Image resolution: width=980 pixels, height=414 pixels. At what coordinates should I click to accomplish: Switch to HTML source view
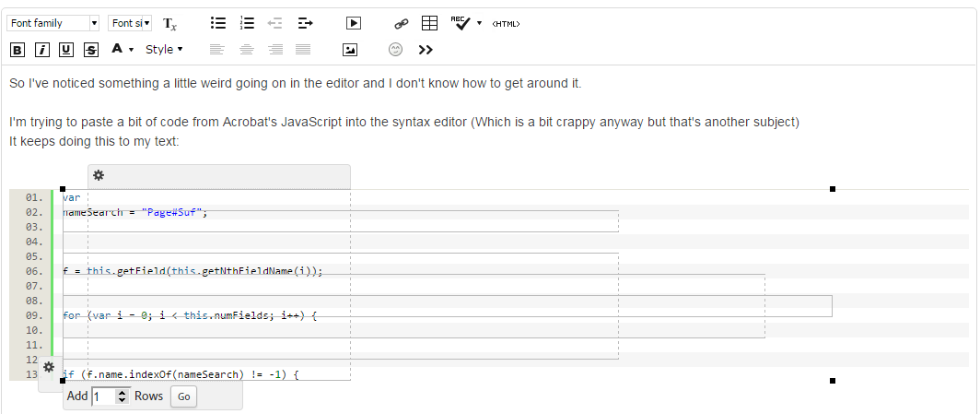[x=506, y=24]
